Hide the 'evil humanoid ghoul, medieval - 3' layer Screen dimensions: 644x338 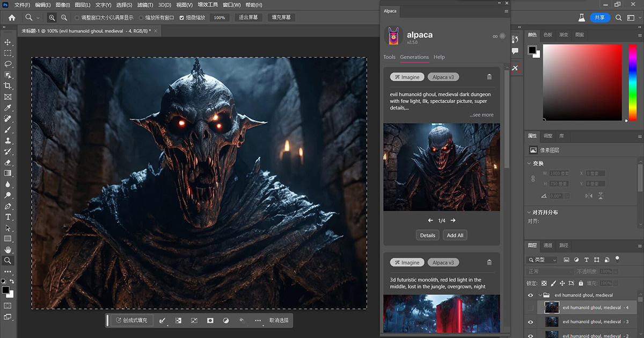click(x=531, y=321)
